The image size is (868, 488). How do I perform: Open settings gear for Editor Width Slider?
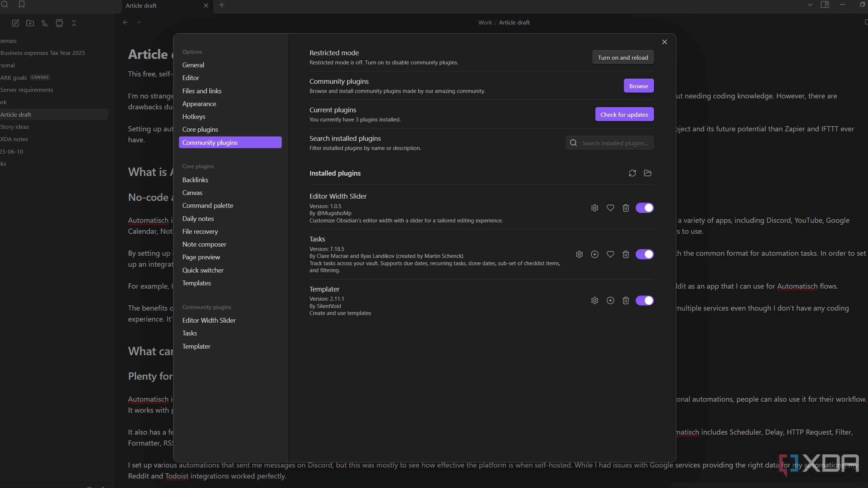coord(595,208)
